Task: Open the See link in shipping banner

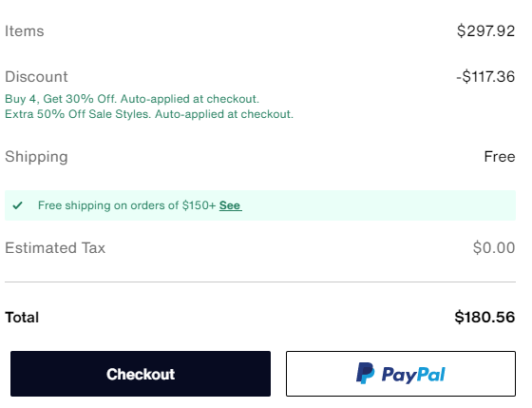Action: 230,205
